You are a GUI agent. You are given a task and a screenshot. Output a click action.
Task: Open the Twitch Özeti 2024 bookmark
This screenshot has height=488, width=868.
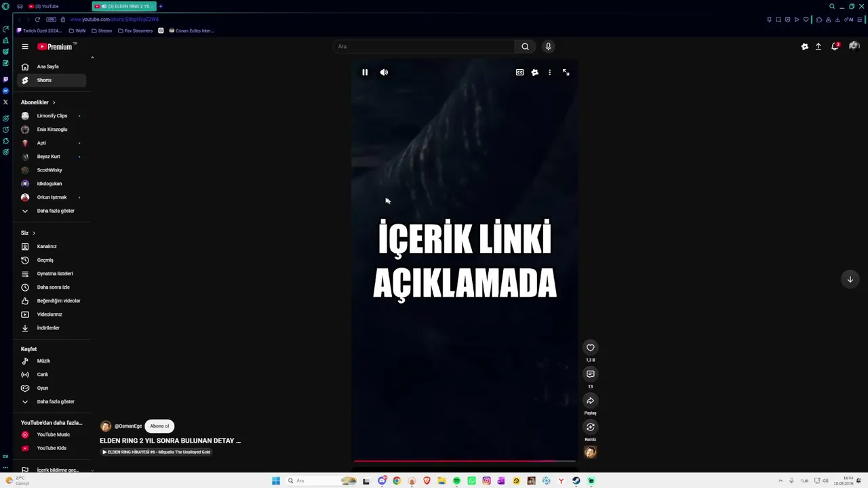click(x=39, y=30)
